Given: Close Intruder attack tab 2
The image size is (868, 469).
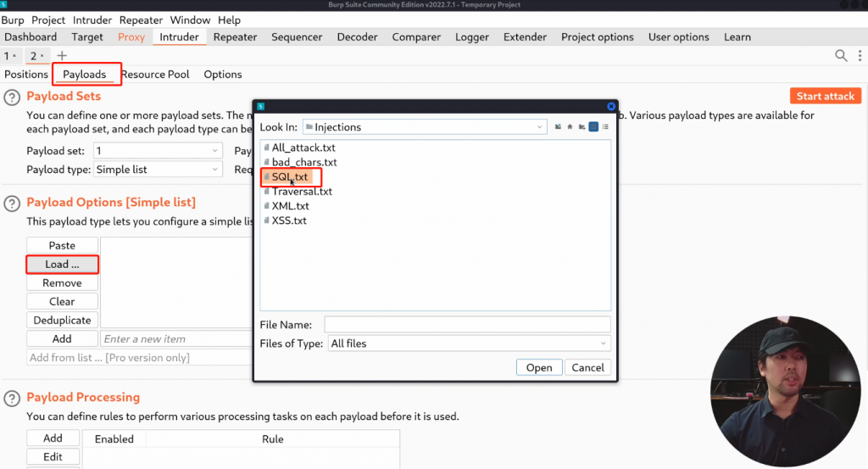Looking at the screenshot, I should click(x=42, y=55).
